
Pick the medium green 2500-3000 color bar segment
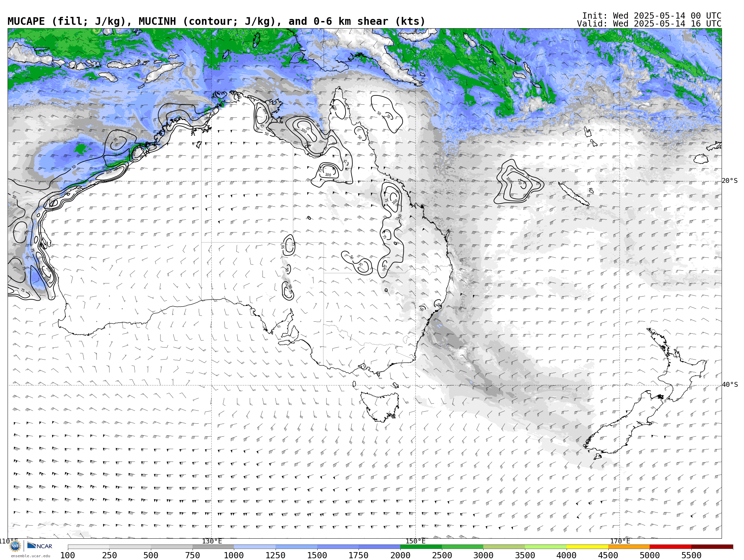[x=463, y=547]
